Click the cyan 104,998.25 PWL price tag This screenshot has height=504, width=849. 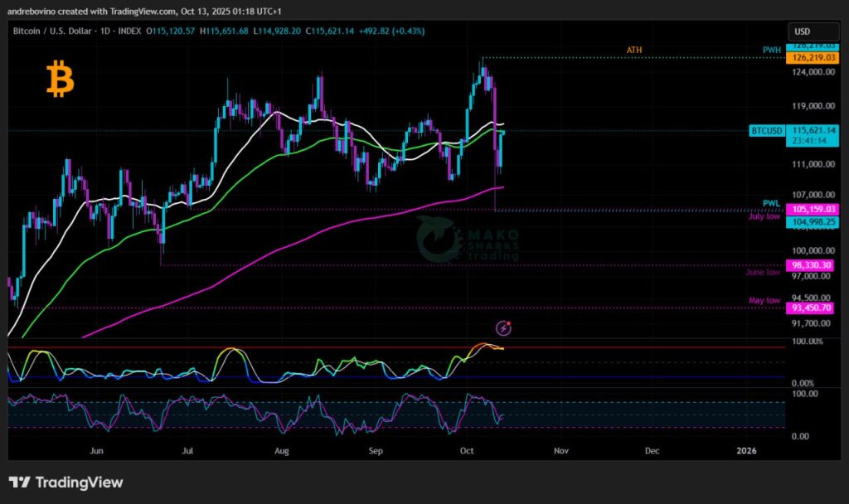click(x=813, y=222)
